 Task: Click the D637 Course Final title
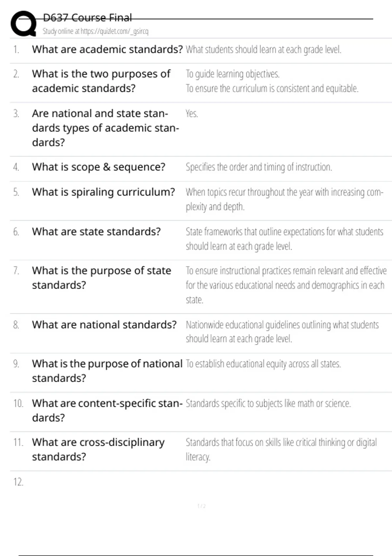[87, 18]
